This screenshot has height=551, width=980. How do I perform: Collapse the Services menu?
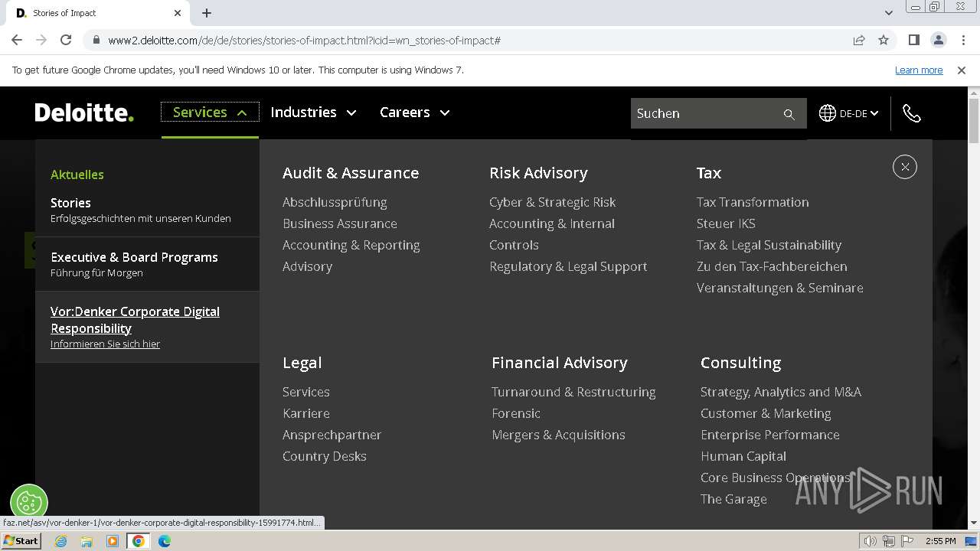210,112
